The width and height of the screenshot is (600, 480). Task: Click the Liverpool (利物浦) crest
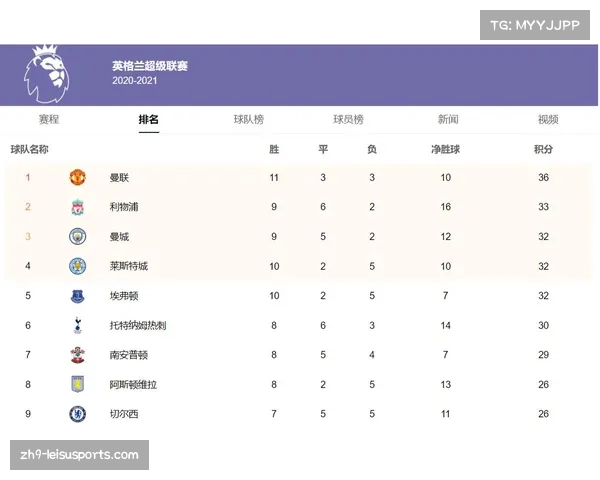(x=78, y=207)
